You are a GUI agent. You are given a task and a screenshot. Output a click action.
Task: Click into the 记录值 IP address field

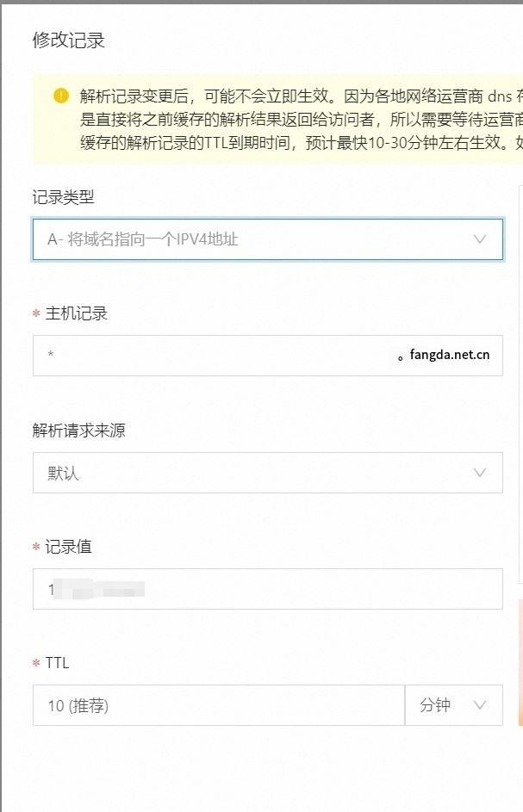[x=267, y=589]
